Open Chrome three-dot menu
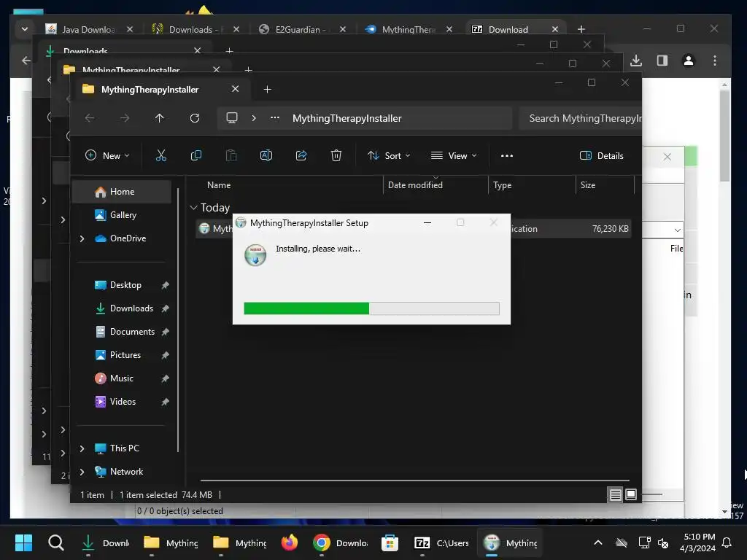 tap(715, 61)
